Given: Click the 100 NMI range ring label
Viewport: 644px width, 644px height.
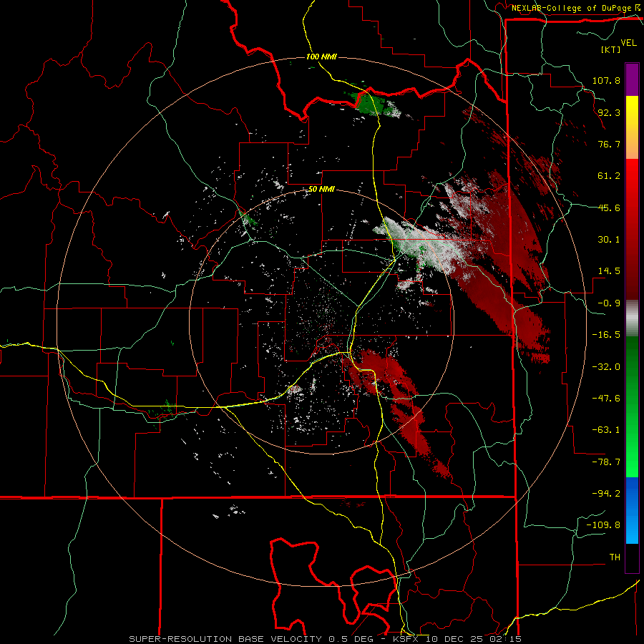Looking at the screenshot, I should pyautogui.click(x=321, y=57).
